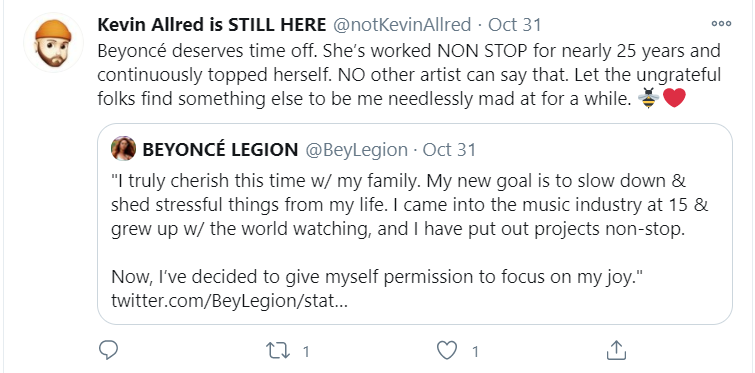
Task: Open the @notKevinAllred handle link
Action: coord(402,25)
